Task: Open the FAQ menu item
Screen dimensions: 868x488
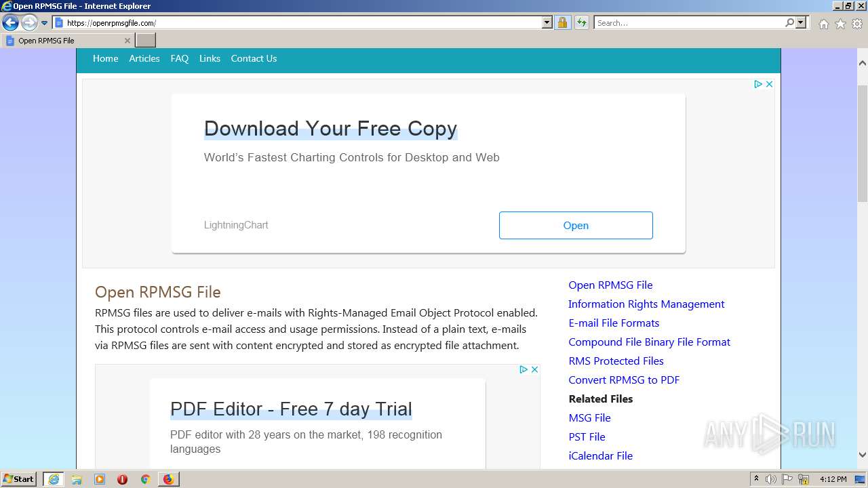Action: point(180,58)
